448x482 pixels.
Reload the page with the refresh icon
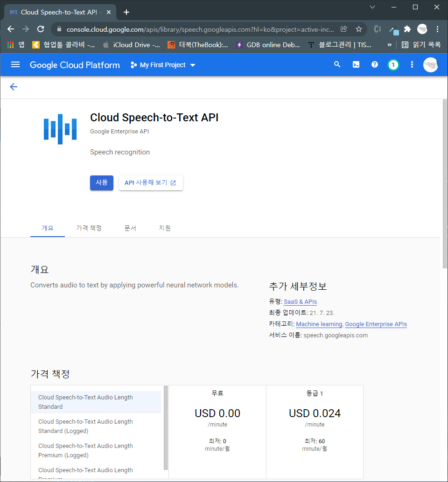tap(41, 29)
